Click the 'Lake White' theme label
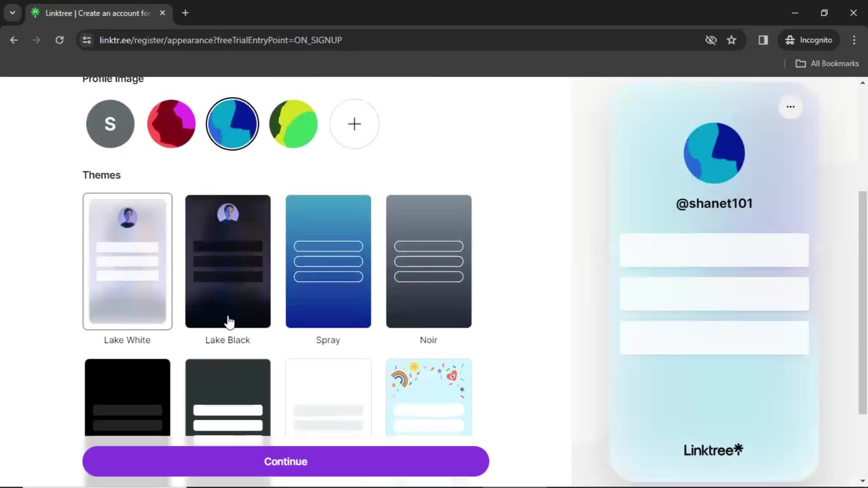The width and height of the screenshot is (868, 488). click(x=127, y=340)
